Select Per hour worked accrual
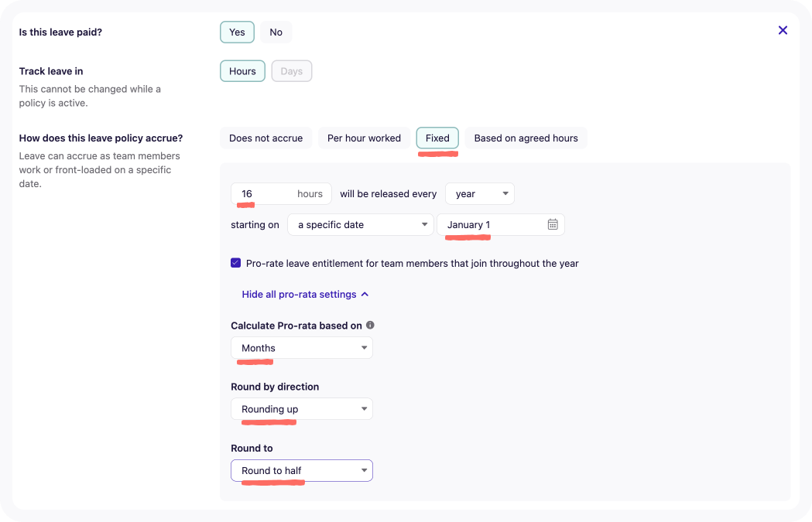The width and height of the screenshot is (812, 522). pos(364,138)
